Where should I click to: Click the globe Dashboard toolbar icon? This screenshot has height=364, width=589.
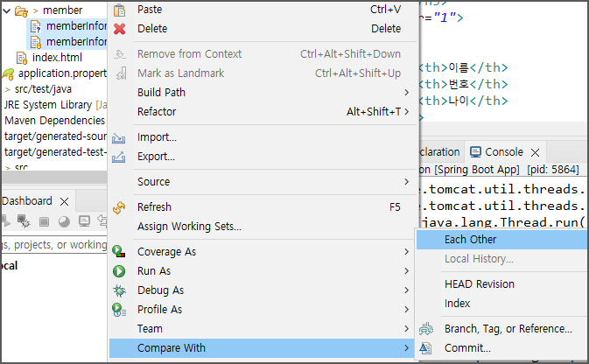point(64,222)
